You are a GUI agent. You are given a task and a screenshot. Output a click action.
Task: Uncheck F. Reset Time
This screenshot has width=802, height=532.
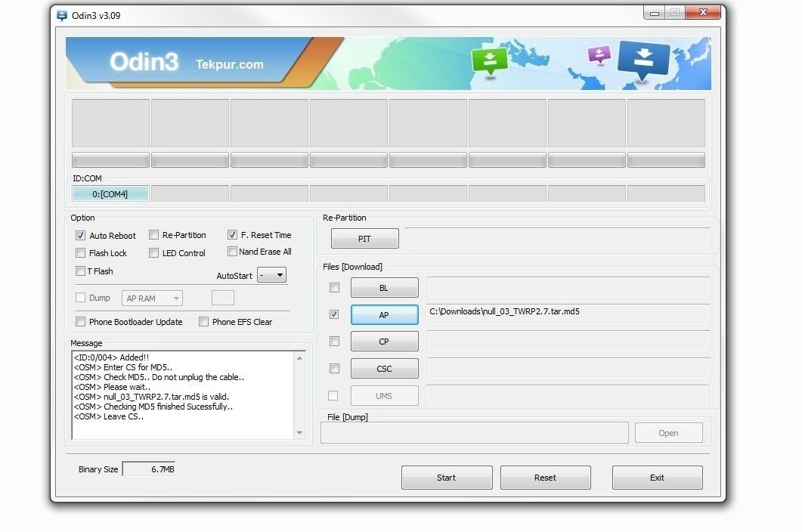coord(232,235)
